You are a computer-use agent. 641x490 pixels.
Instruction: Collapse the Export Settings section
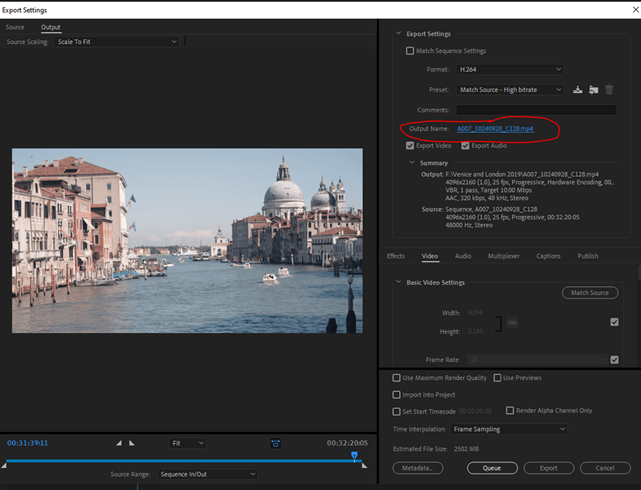tap(398, 34)
